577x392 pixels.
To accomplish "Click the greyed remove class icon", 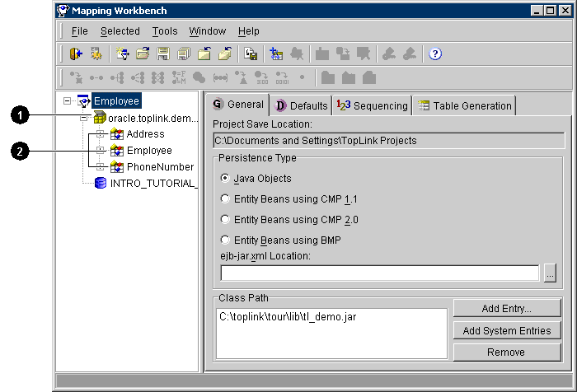I will coord(297,54).
